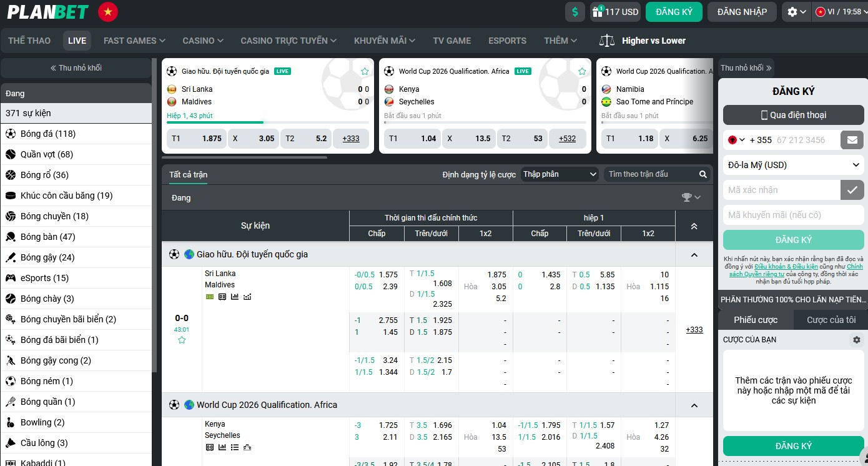Click ĐĂNG KÝ button in header

[x=674, y=12]
